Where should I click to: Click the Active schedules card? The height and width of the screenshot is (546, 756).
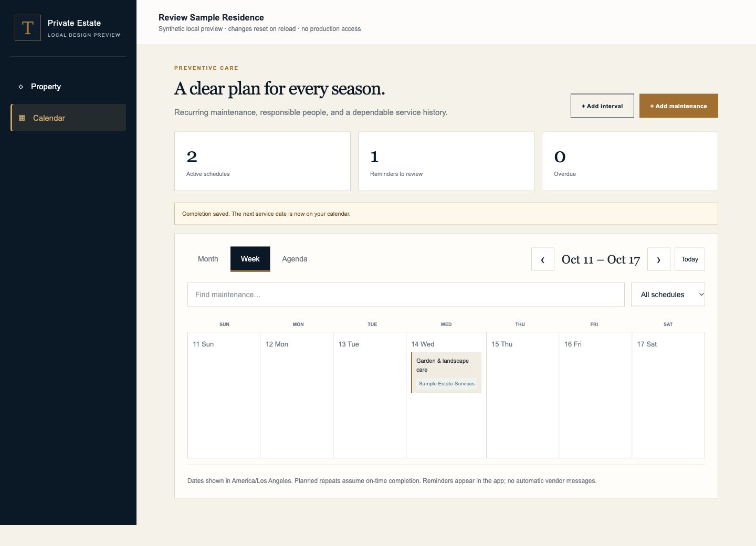pyautogui.click(x=262, y=161)
